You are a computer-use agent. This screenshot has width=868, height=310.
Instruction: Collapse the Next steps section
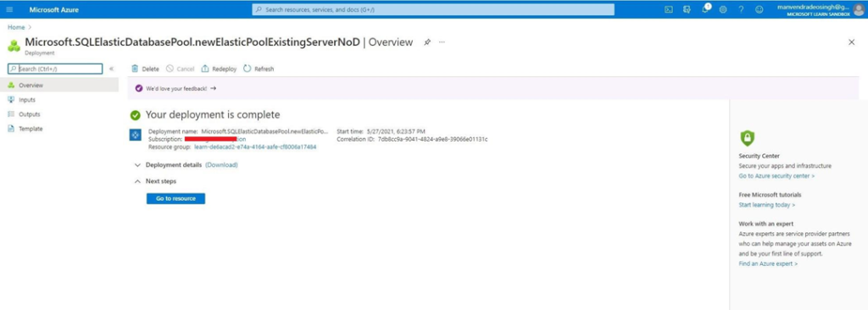coord(137,181)
